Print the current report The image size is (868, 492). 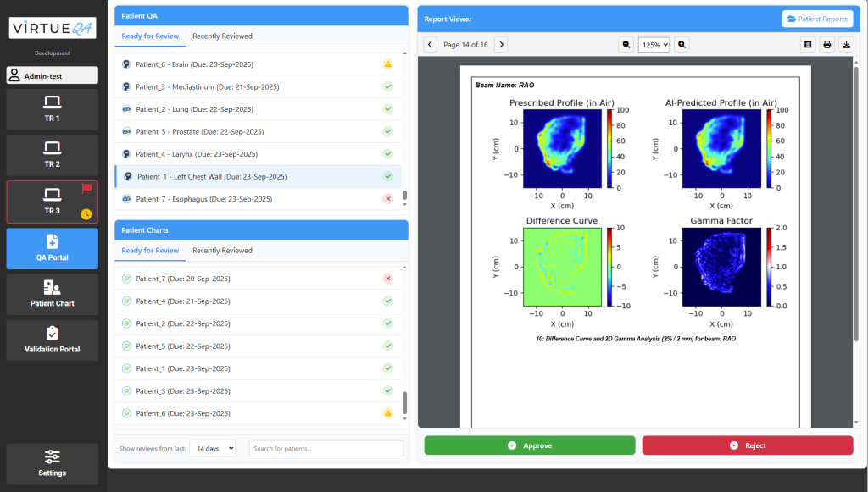[x=826, y=44]
